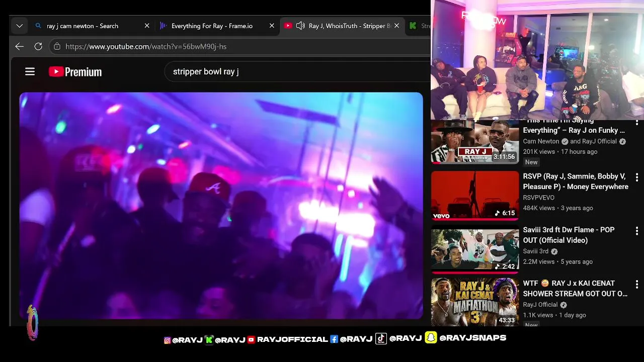Reload the page with the refresh icon
Image resolution: width=644 pixels, height=362 pixels.
click(38, 46)
